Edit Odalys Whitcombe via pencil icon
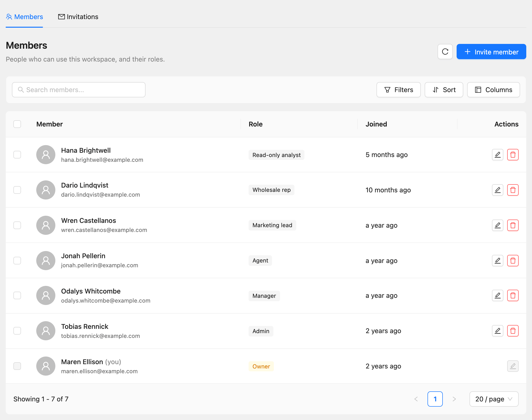The width and height of the screenshot is (532, 420). click(x=498, y=295)
